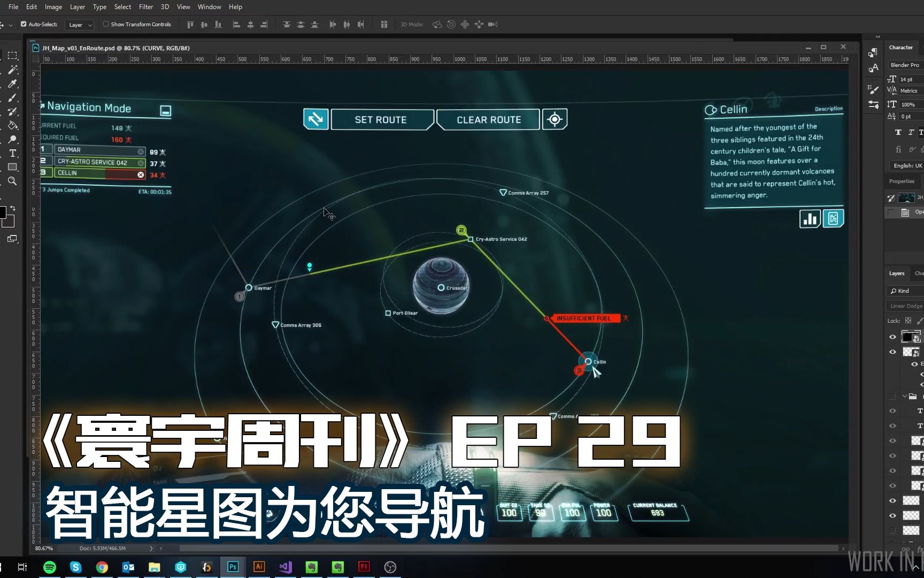
Task: Select the Eyedropper tool
Action: click(x=12, y=83)
